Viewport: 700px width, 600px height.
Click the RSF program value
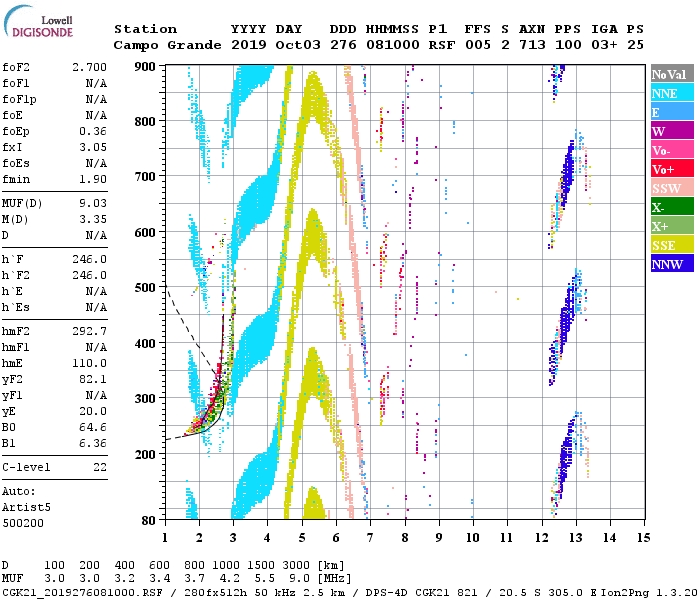pyautogui.click(x=442, y=45)
